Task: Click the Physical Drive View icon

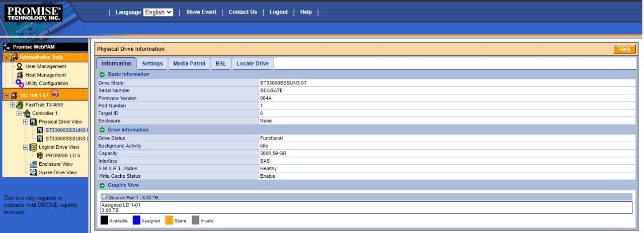Action: click(33, 122)
